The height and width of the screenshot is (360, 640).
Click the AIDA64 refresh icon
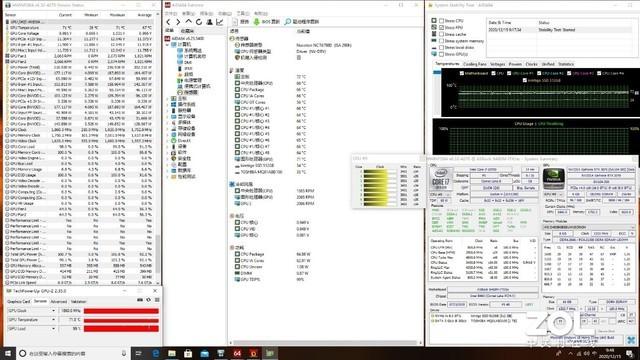[199, 22]
